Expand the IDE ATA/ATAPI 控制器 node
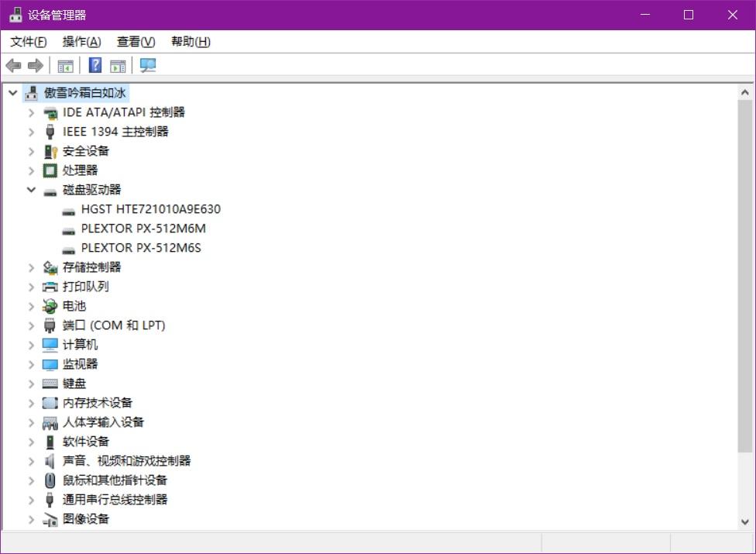The height and width of the screenshot is (554, 756). tap(31, 112)
